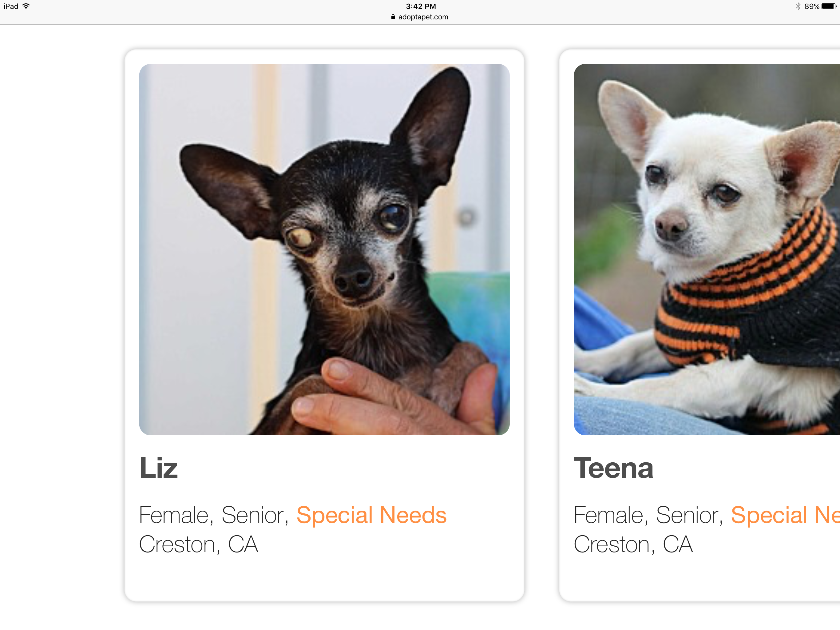Tap the lock icon beside adoptapet.com
Image resolution: width=840 pixels, height=630 pixels.
coord(393,17)
